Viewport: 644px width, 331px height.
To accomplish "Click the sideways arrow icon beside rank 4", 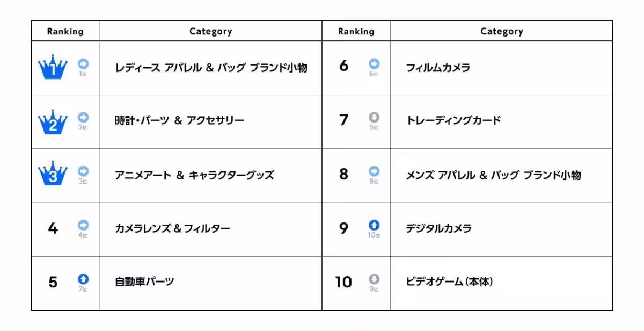I will click(83, 225).
